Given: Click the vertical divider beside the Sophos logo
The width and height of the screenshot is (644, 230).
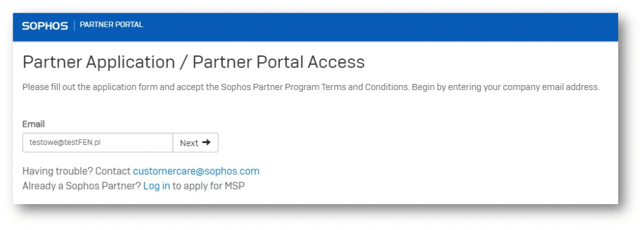Looking at the screenshot, I should click(x=74, y=25).
